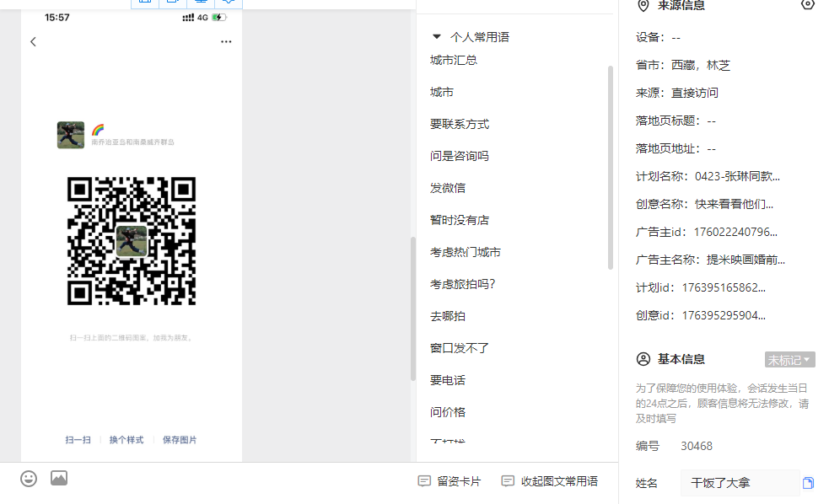The height and width of the screenshot is (504, 829).
Task: Choose the 暂时没有店 quick phrase
Action: pyautogui.click(x=460, y=220)
